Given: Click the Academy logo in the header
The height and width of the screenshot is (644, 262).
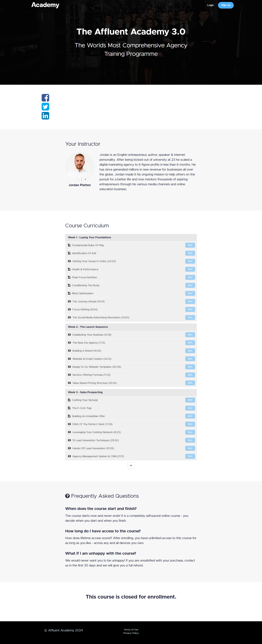Looking at the screenshot, I should 45,5.
